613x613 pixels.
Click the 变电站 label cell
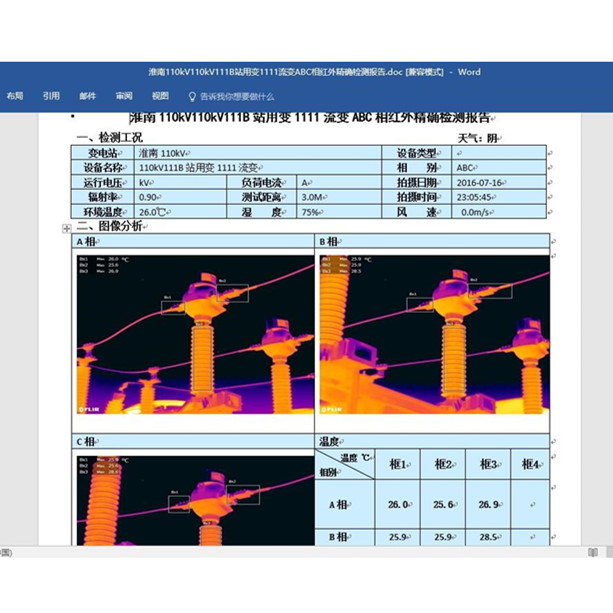(x=103, y=153)
